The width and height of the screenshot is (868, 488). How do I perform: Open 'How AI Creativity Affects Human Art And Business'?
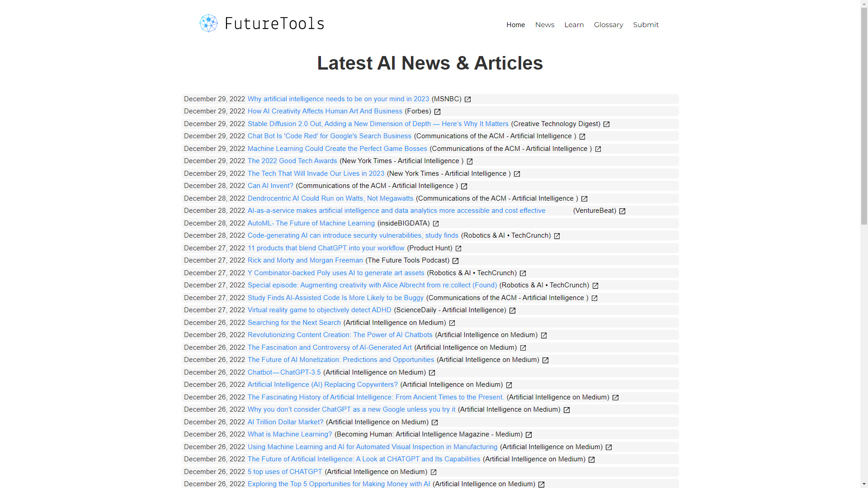click(325, 111)
